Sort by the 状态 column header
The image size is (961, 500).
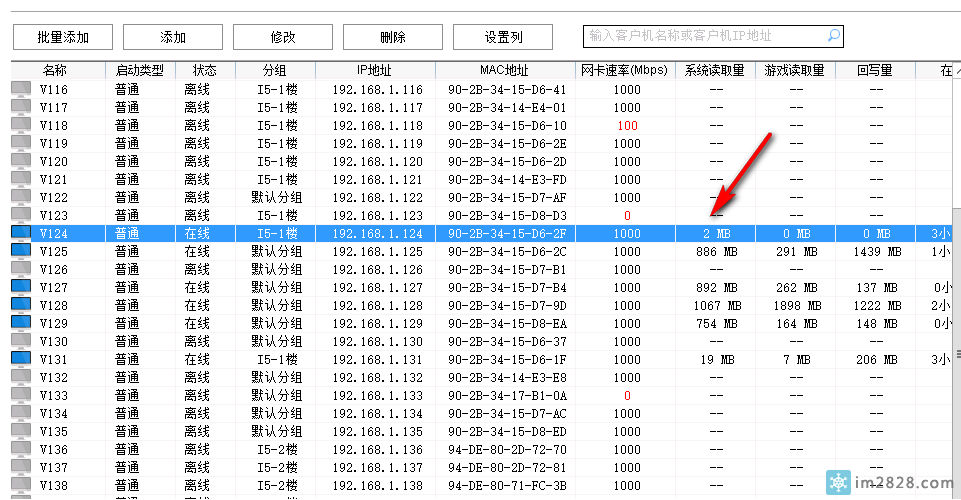[205, 70]
